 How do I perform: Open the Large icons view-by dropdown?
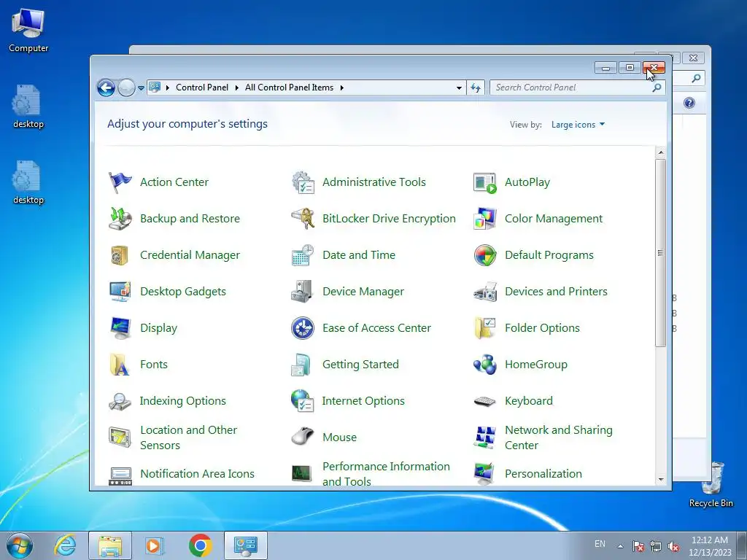[578, 125]
